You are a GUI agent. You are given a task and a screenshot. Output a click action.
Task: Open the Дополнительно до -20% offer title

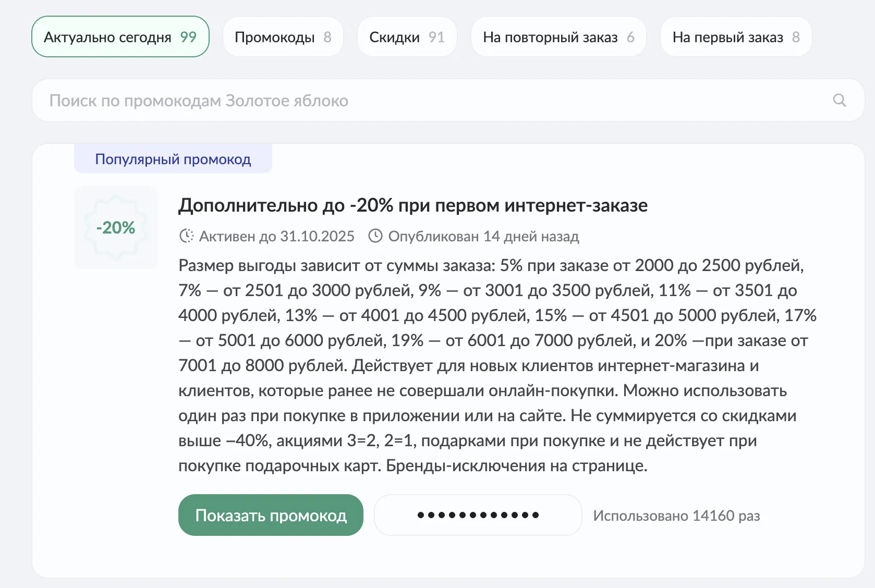pos(412,205)
